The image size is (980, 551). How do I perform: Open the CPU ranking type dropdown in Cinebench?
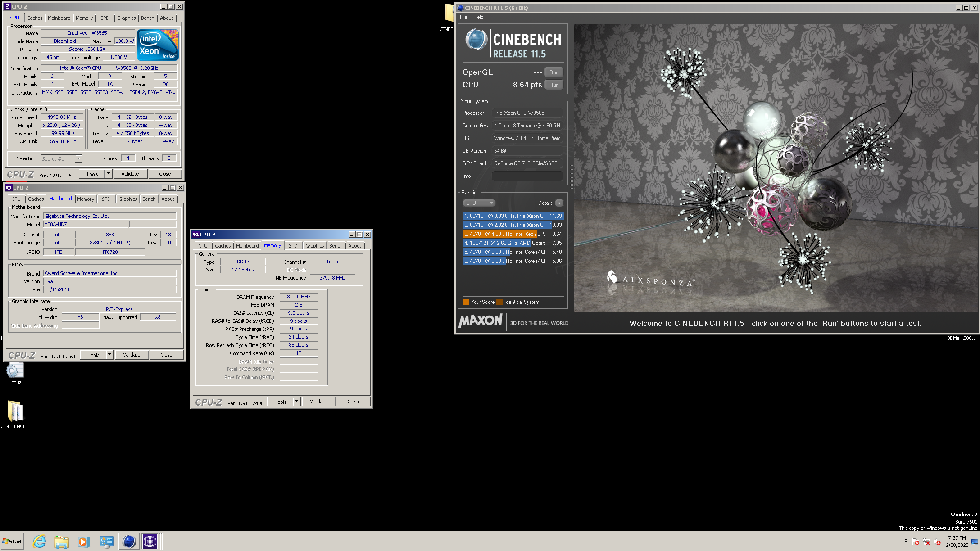(479, 203)
